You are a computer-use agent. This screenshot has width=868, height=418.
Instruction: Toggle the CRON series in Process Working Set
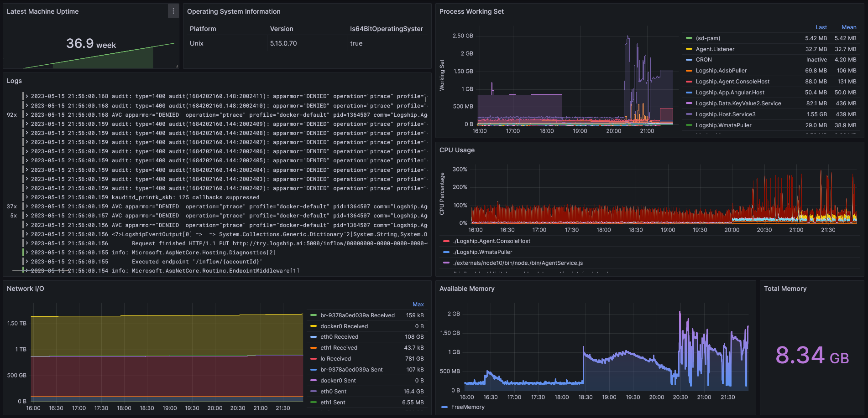coord(703,60)
